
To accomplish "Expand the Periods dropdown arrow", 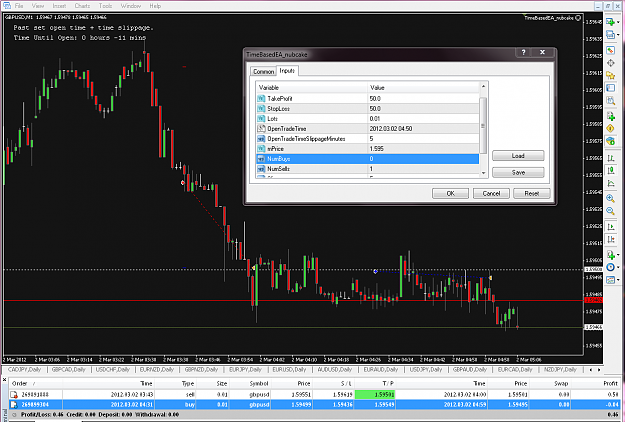I will pos(618,268).
